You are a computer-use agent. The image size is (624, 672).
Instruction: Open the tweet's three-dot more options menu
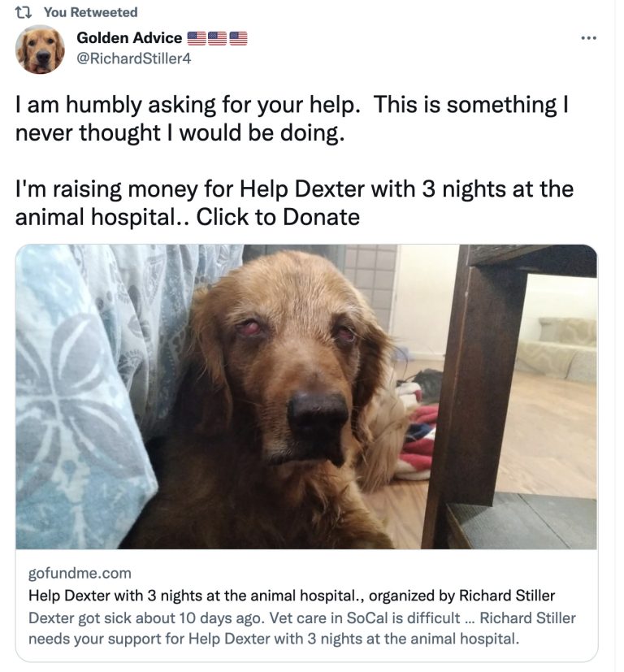pyautogui.click(x=589, y=38)
